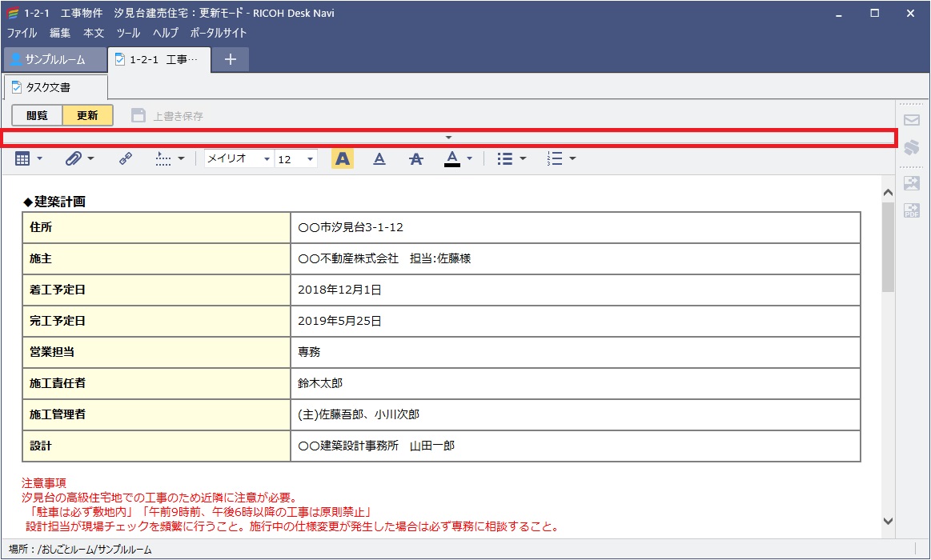Toggle strikethrough formatting
Viewport: 931px width, 560px height.
coord(415,158)
